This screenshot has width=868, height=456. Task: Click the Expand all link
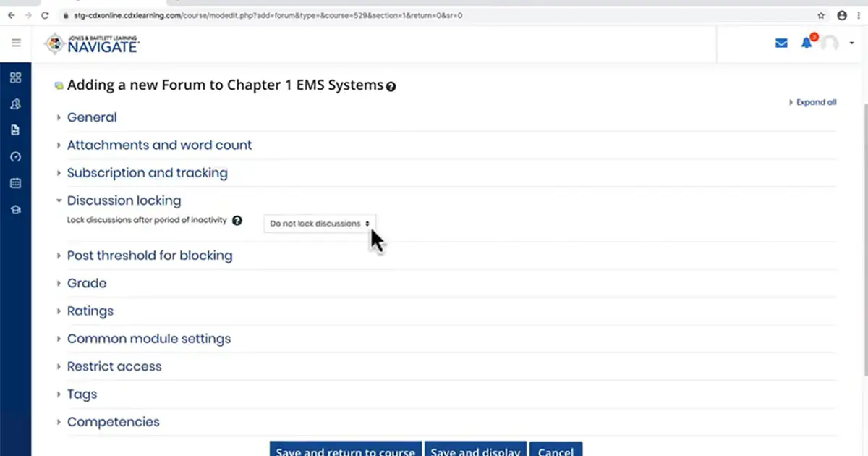[x=815, y=103]
